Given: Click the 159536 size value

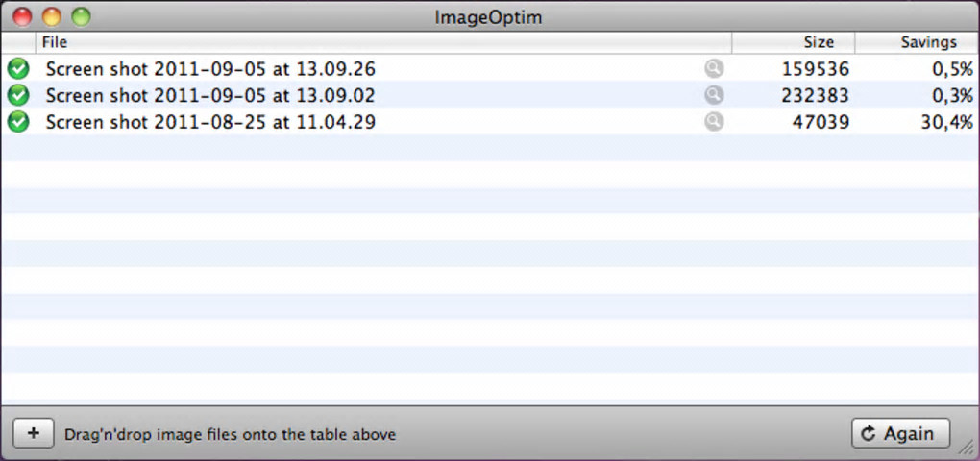Looking at the screenshot, I should 815,69.
